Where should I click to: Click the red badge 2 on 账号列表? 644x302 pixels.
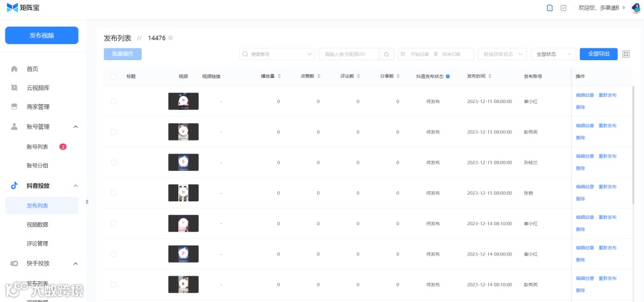click(x=63, y=147)
